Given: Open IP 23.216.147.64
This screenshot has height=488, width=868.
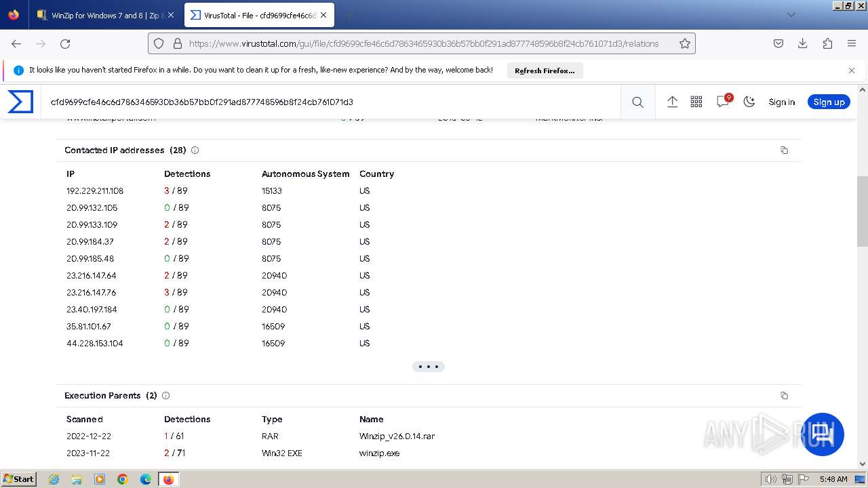Looking at the screenshot, I should (x=92, y=276).
